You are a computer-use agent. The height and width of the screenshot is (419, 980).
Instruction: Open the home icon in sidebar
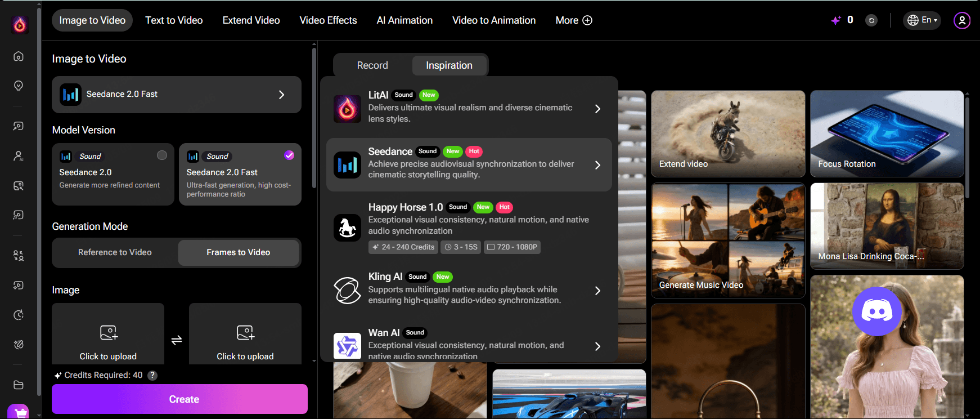(x=19, y=56)
